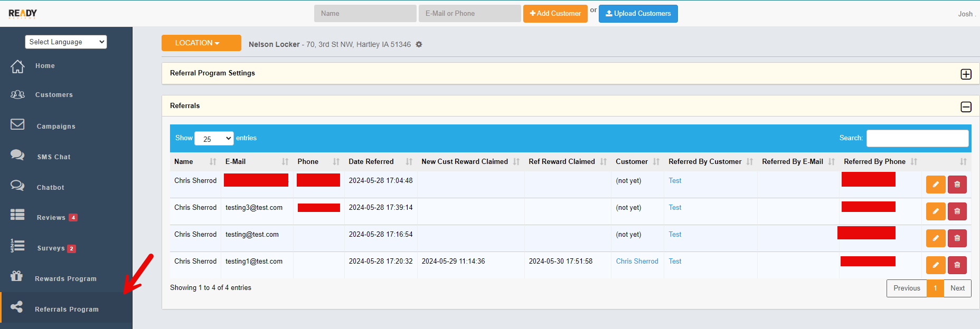This screenshot has height=329, width=980.
Task: Open the Rewards Program gift icon
Action: [x=17, y=276]
